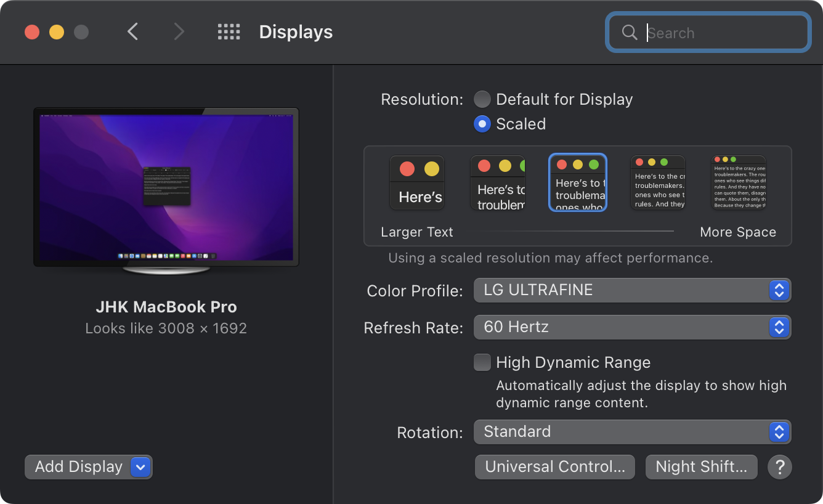Select the JHK MacBook Pro display preview

(x=166, y=188)
